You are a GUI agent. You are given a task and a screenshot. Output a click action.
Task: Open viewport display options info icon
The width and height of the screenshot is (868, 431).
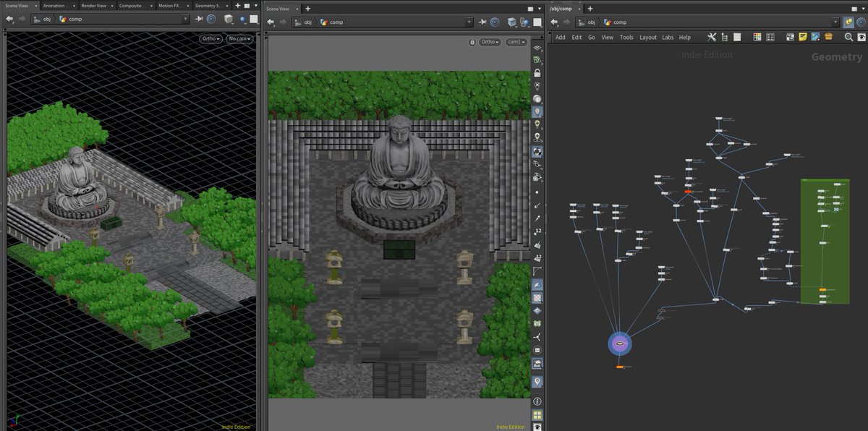(537, 401)
